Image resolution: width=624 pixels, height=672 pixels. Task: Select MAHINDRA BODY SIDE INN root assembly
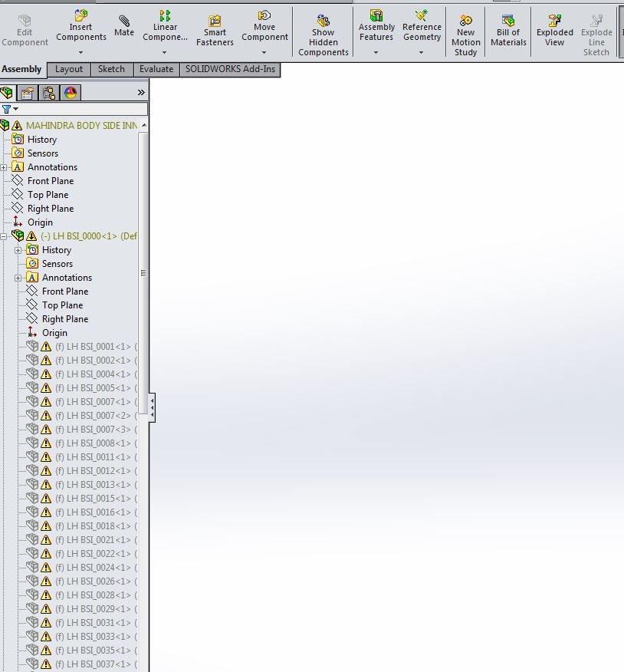pyautogui.click(x=82, y=126)
